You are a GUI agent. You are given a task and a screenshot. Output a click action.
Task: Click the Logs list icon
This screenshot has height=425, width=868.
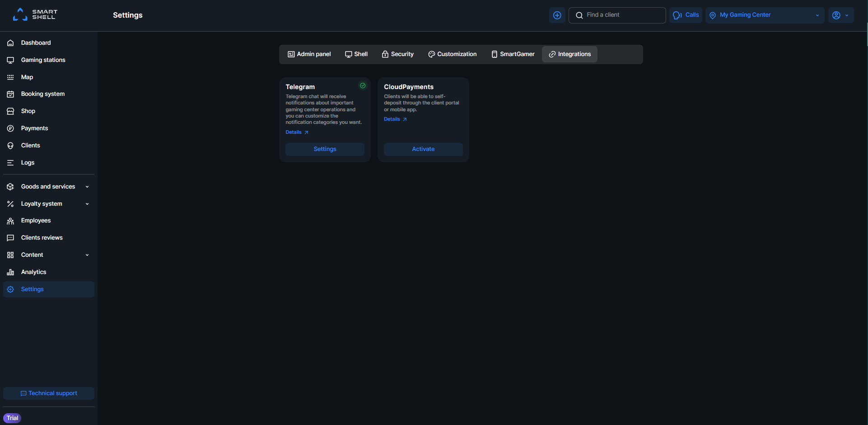pyautogui.click(x=10, y=163)
